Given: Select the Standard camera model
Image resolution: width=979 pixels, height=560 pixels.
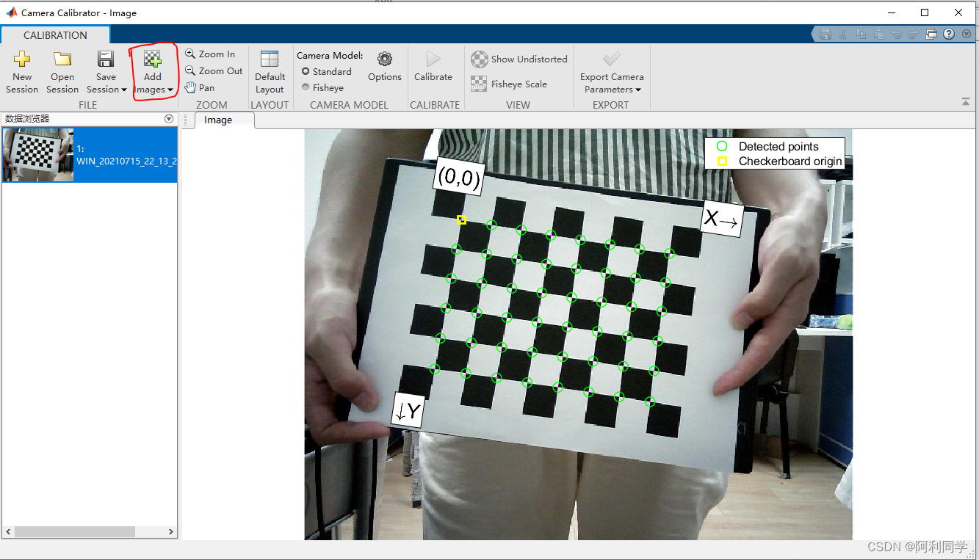Looking at the screenshot, I should pyautogui.click(x=327, y=71).
